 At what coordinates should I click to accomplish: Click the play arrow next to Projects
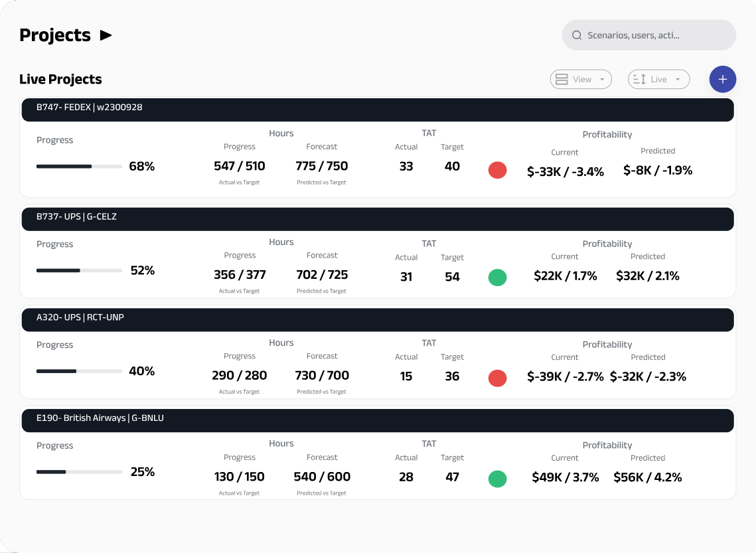106,35
